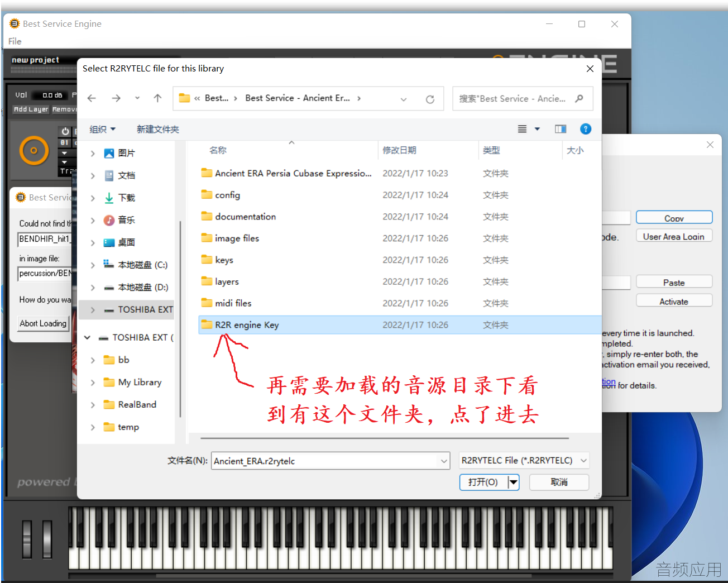Select the bb folder in tree
The width and height of the screenshot is (728, 583).
pos(117,360)
